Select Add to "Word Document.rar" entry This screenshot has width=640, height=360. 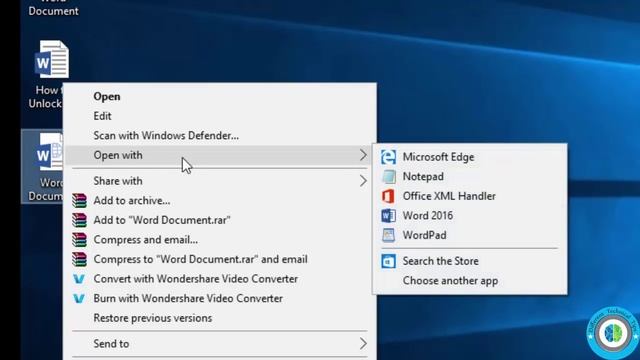(x=220, y=220)
